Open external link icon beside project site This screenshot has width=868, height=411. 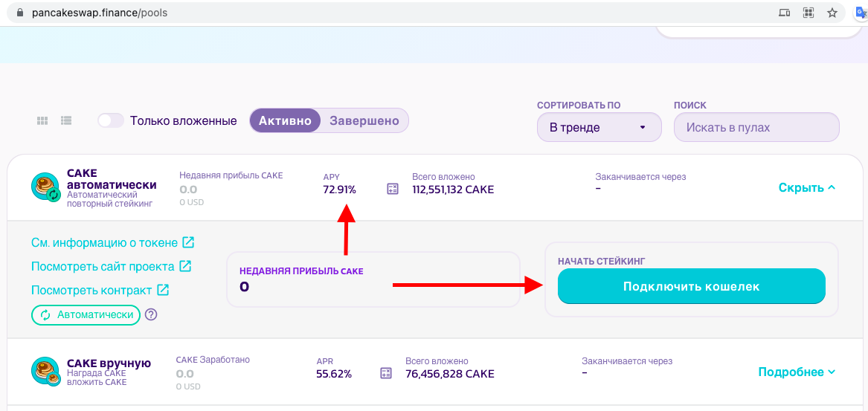[185, 266]
